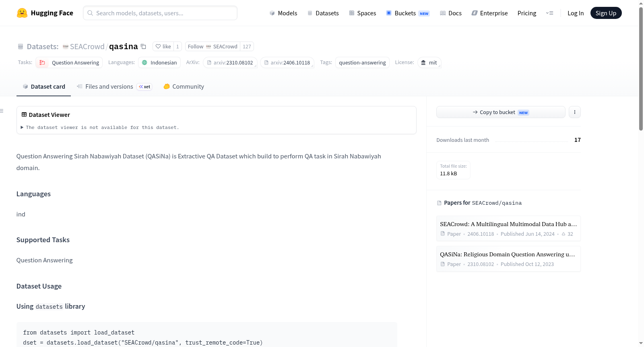Open the arxiv:2310.08102 tag
Image resolution: width=644 pixels, height=347 pixels.
click(x=230, y=62)
